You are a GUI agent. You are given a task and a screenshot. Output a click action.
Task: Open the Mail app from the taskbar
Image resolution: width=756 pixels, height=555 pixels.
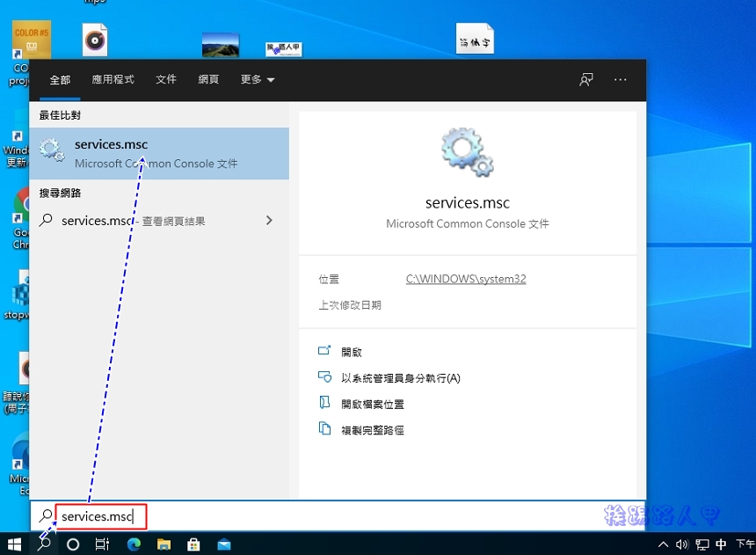[224, 544]
